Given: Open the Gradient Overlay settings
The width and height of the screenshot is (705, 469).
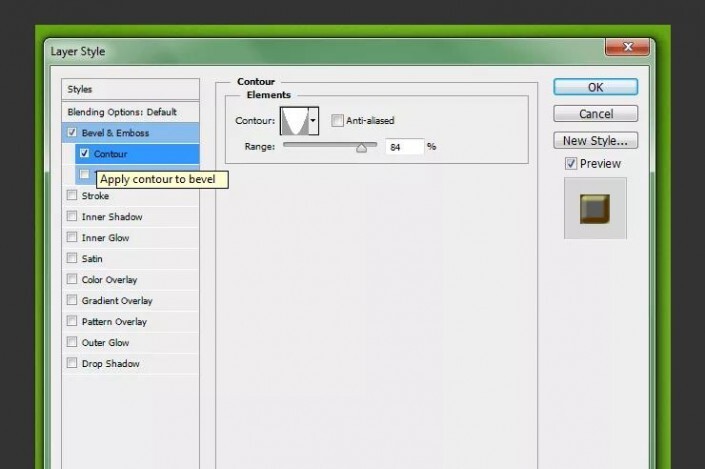Looking at the screenshot, I should (x=117, y=301).
